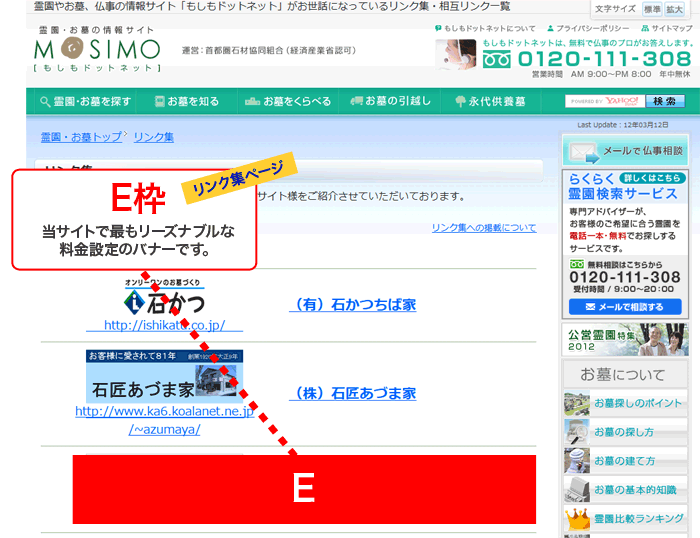
Task: Click らくらく霊園検索サービス heading
Action: (623, 187)
